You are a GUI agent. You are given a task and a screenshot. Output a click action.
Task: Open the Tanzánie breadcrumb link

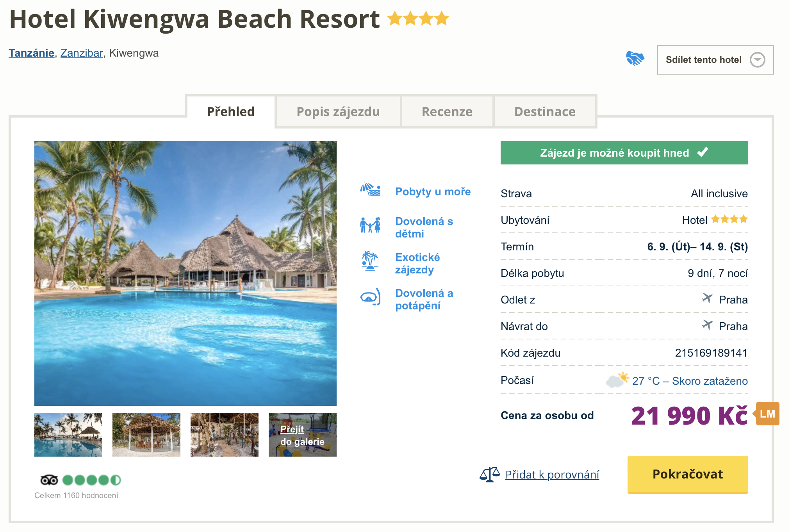[31, 53]
